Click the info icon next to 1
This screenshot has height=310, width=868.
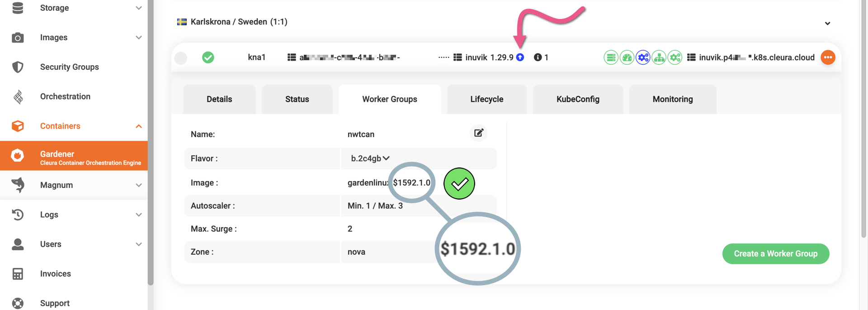(538, 57)
